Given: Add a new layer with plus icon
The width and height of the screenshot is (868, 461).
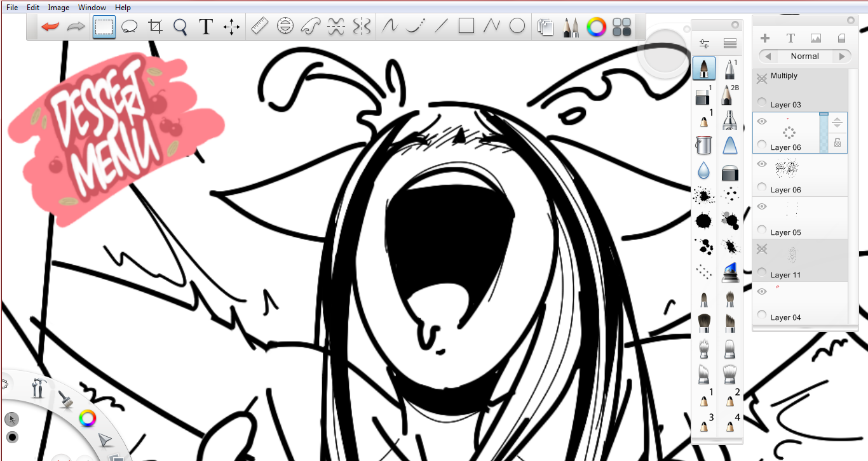Looking at the screenshot, I should (x=765, y=39).
